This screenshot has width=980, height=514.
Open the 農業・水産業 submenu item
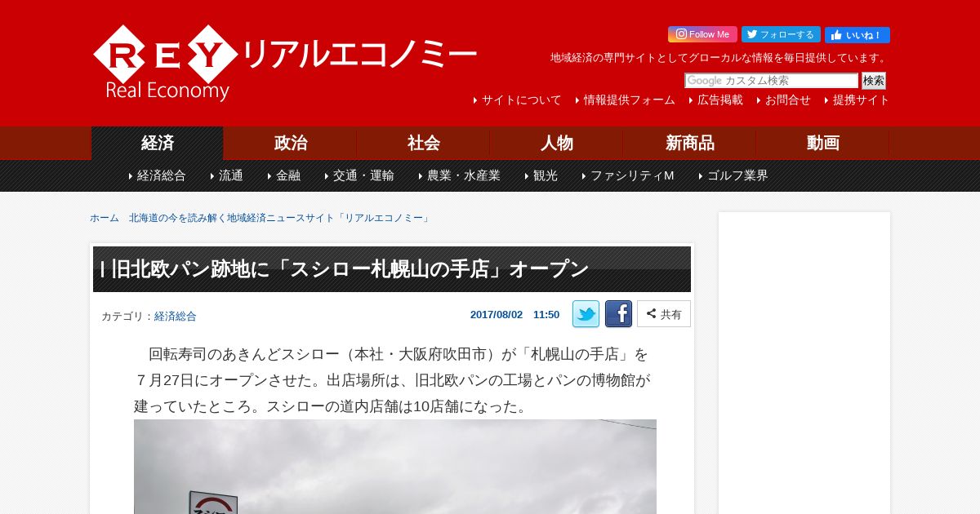click(x=463, y=175)
